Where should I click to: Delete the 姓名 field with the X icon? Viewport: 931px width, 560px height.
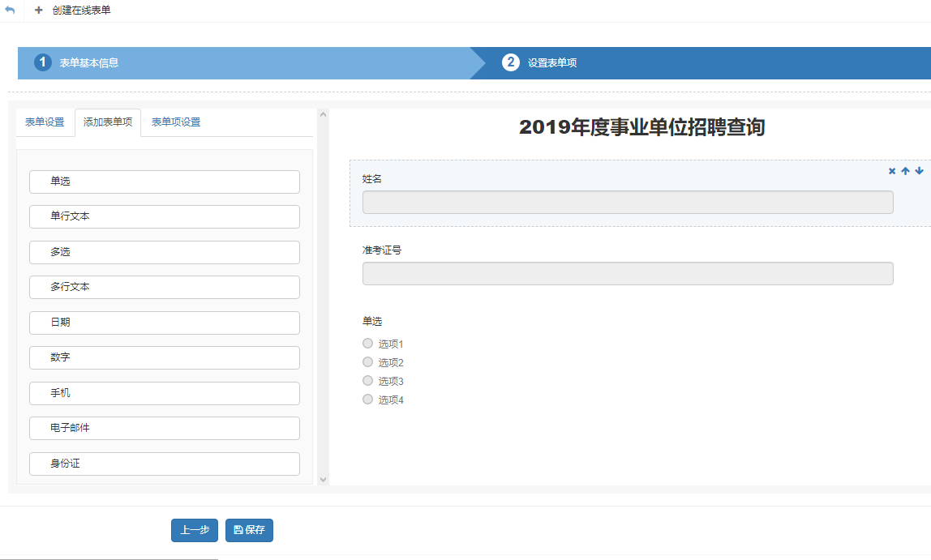892,171
